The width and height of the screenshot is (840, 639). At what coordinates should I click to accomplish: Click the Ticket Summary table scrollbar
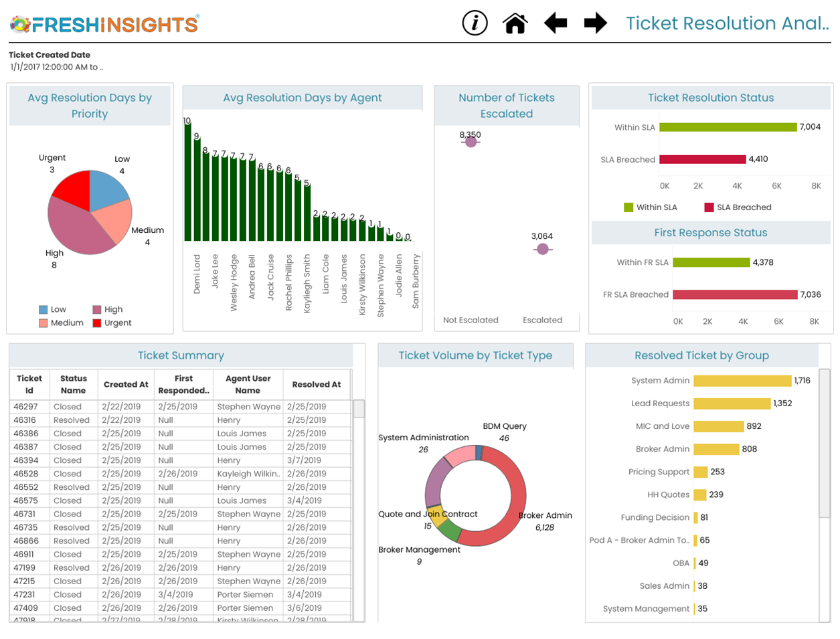pyautogui.click(x=359, y=409)
